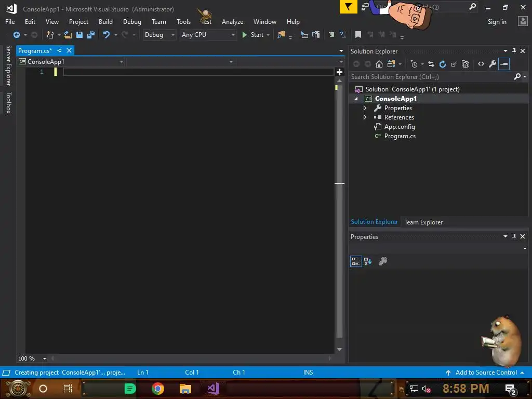Open the File menu
Viewport: 532px width, 399px height.
click(10, 22)
